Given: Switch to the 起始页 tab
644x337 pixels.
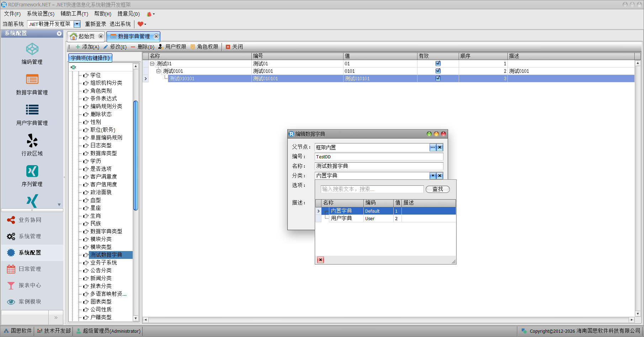Looking at the screenshot, I should (83, 36).
